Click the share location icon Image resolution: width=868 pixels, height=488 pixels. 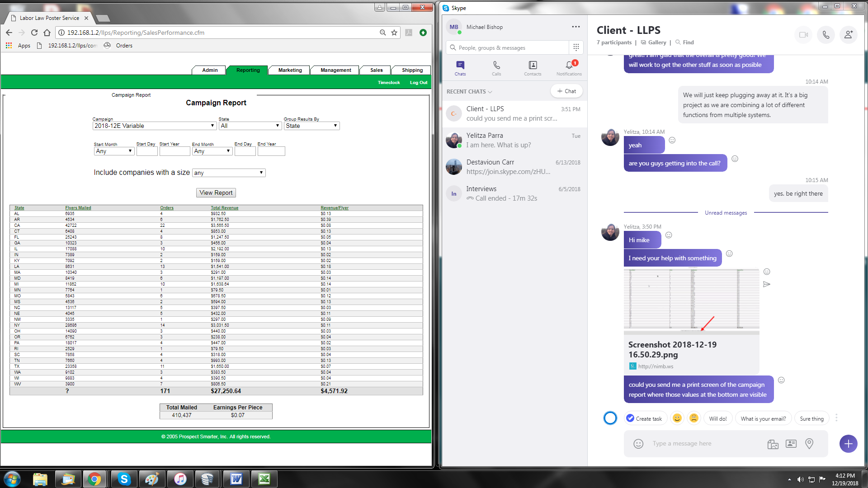pyautogui.click(x=809, y=444)
